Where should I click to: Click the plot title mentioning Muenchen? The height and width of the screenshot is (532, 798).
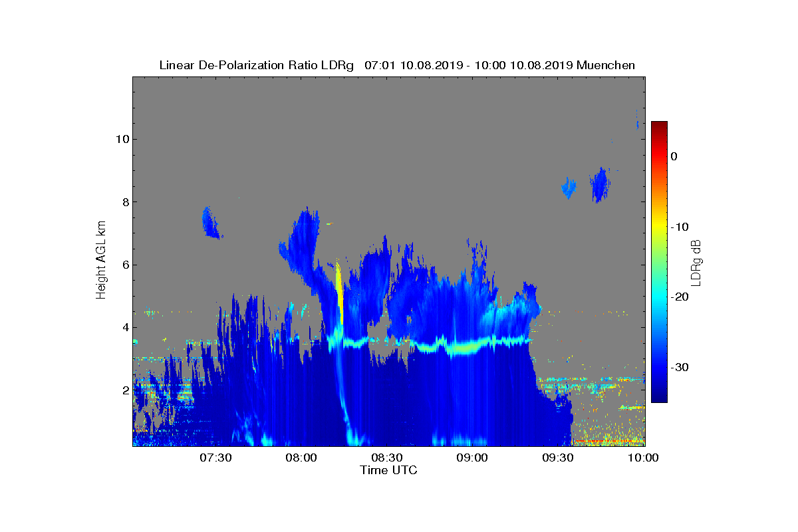[x=397, y=65]
